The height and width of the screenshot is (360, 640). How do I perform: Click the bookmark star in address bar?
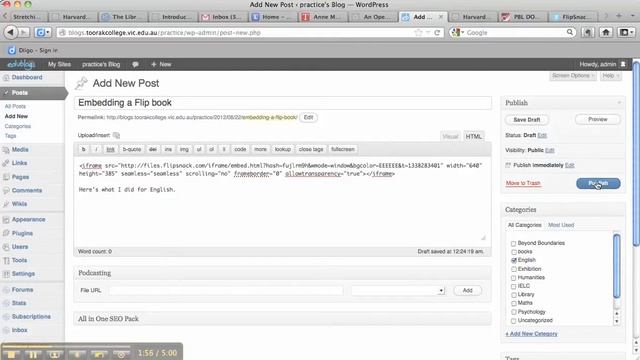pos(418,32)
